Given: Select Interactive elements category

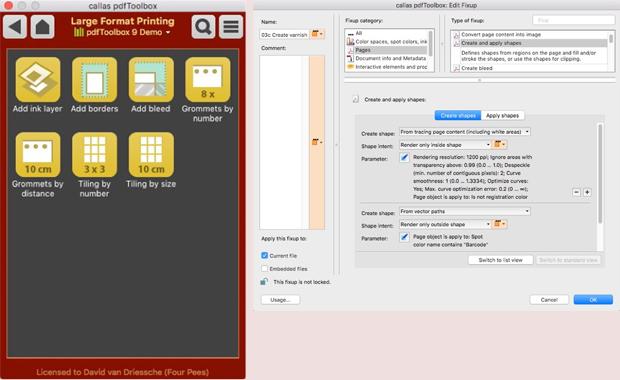Looking at the screenshot, I should click(387, 67).
